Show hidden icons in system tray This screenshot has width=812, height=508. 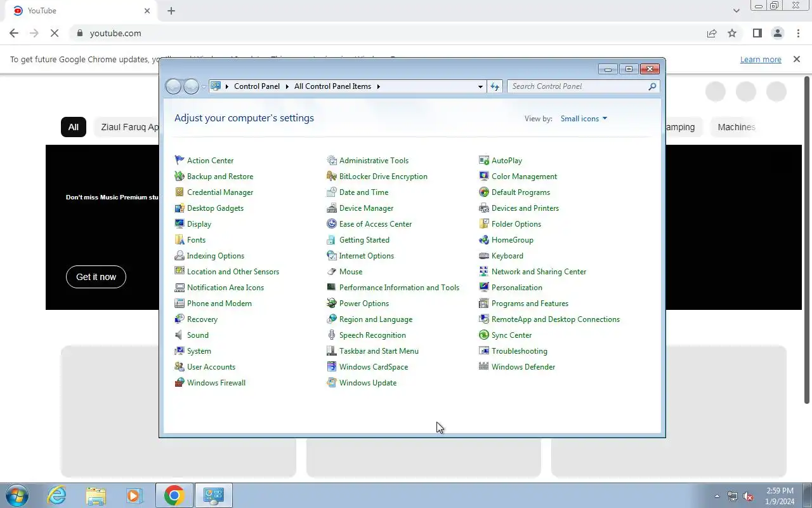pyautogui.click(x=717, y=496)
